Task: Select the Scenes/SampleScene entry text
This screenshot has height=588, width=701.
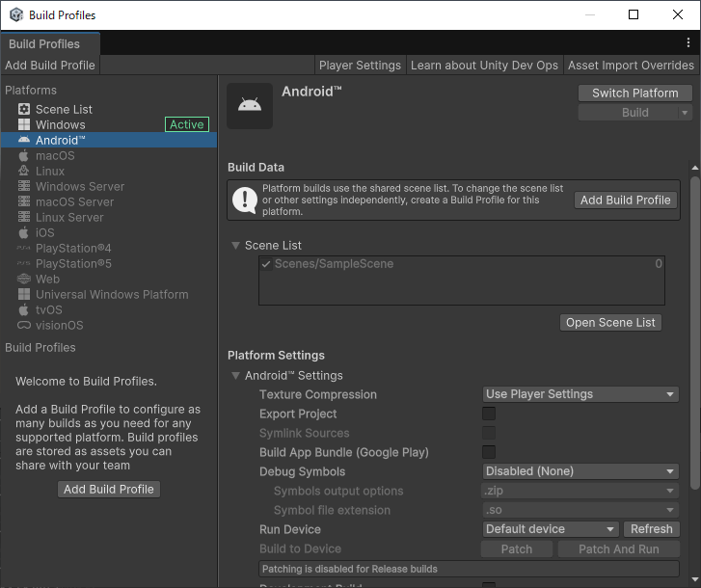Action: (334, 263)
